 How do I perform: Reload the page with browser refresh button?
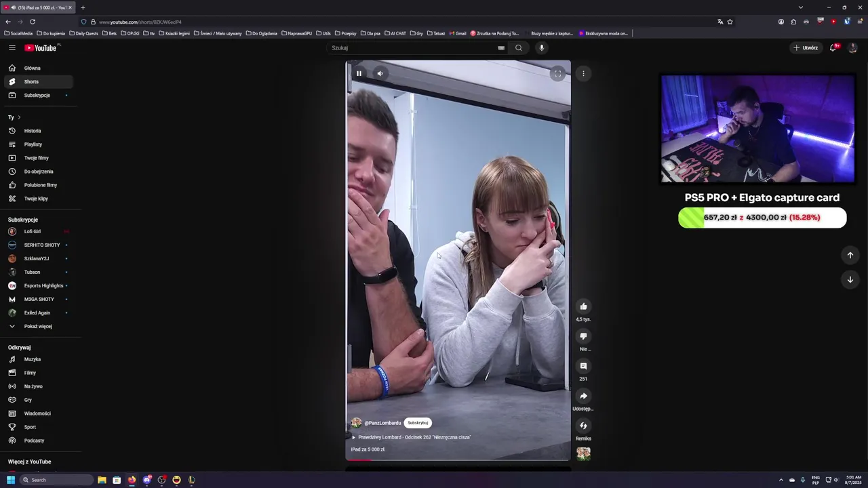click(x=32, y=22)
